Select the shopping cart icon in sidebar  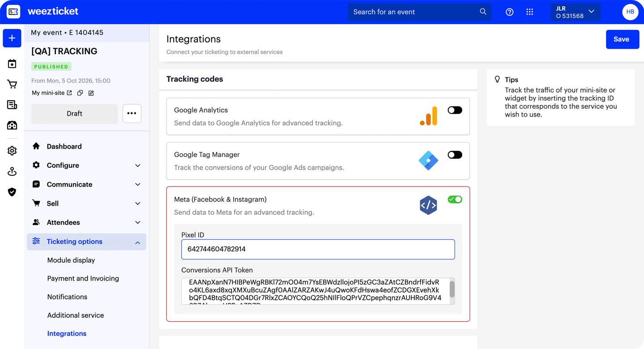click(x=12, y=84)
